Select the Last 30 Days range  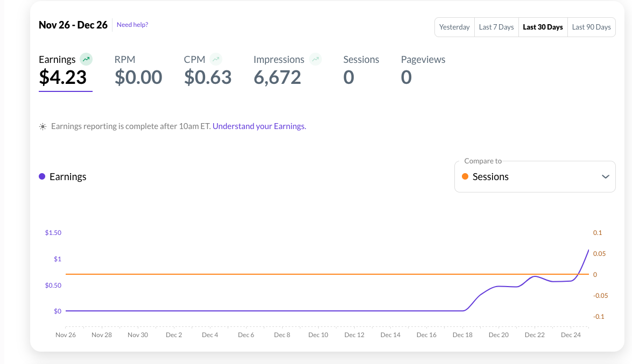tap(543, 27)
